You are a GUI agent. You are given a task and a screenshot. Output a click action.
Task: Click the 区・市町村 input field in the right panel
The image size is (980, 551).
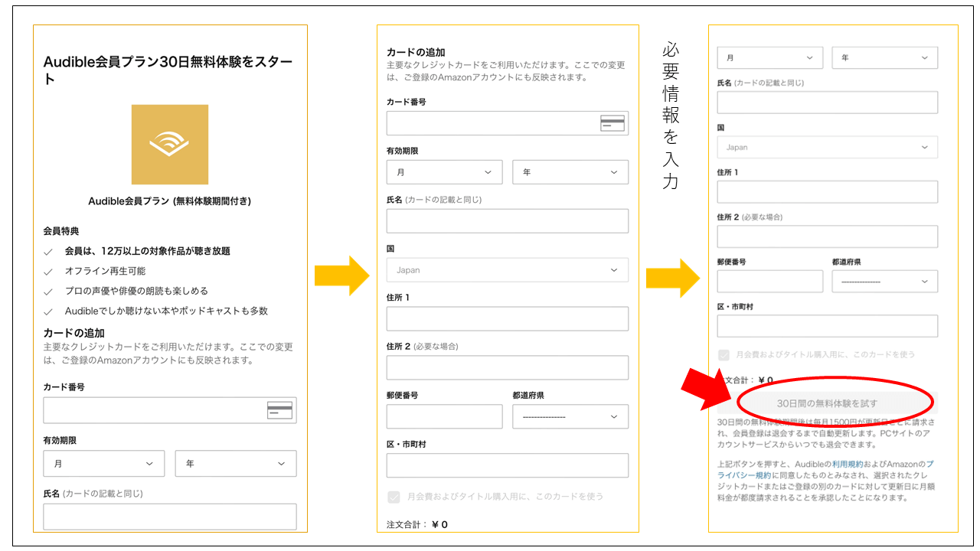pos(827,326)
